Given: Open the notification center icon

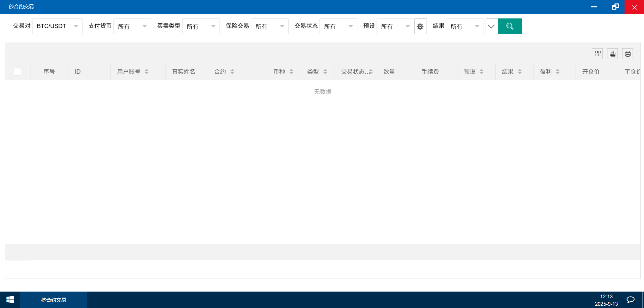Looking at the screenshot, I should point(631,300).
